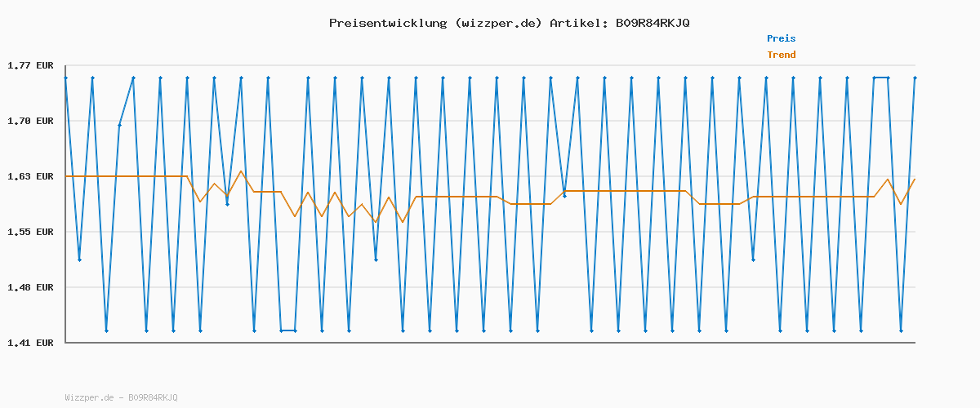Select the 1.55 EUR axis label
The height and width of the screenshot is (408, 980).
click(30, 232)
